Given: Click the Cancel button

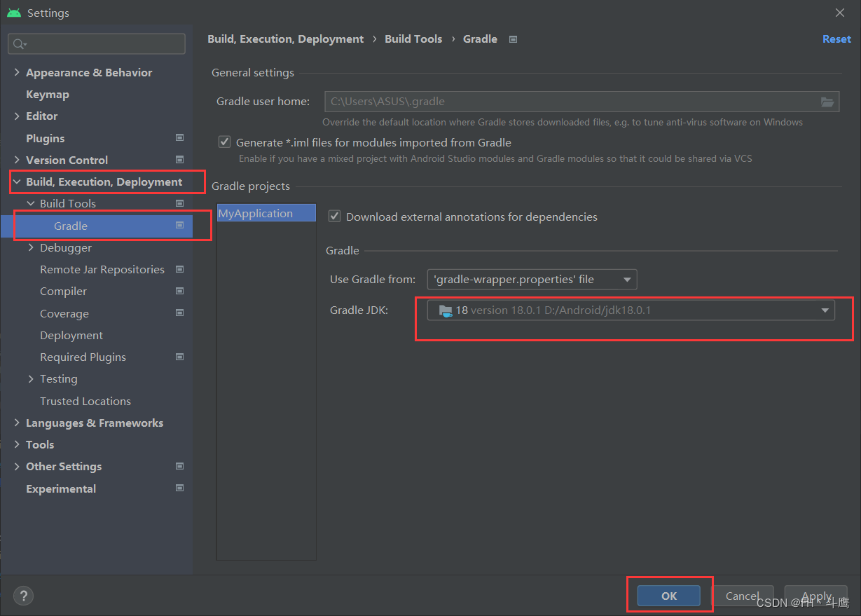Looking at the screenshot, I should (x=743, y=596).
